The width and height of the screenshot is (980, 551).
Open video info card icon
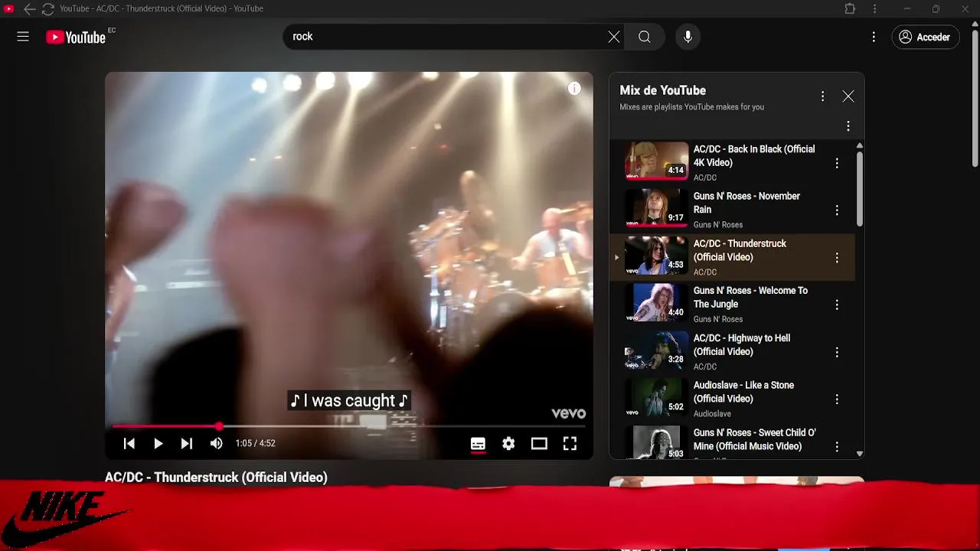pos(574,89)
